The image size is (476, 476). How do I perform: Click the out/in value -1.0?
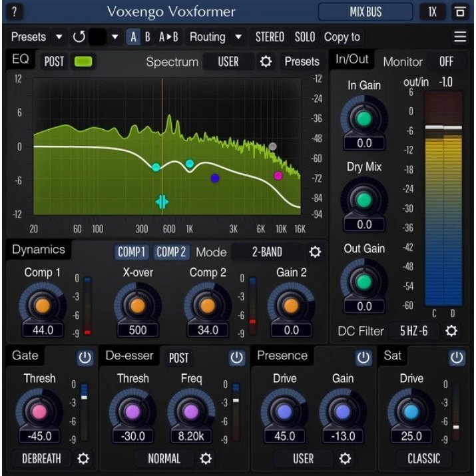coord(445,82)
